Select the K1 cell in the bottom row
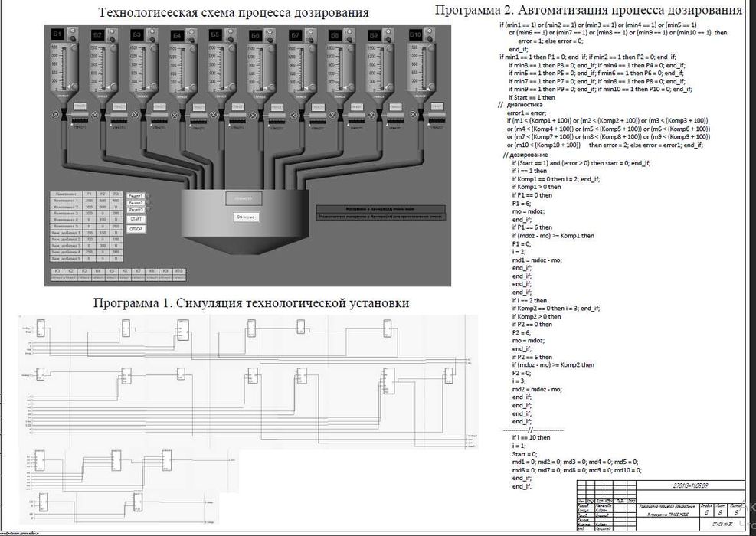Image resolution: width=756 pixels, height=536 pixels. tap(57, 271)
